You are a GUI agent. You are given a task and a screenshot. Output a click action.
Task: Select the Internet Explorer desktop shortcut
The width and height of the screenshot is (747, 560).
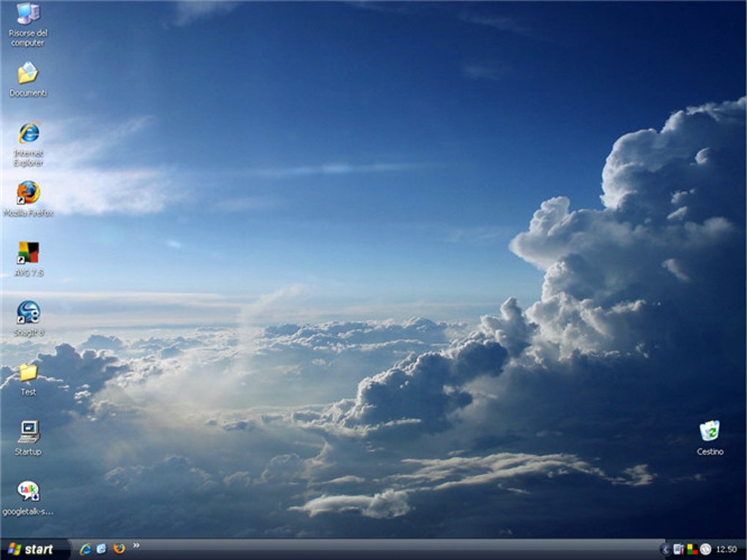pos(29,143)
